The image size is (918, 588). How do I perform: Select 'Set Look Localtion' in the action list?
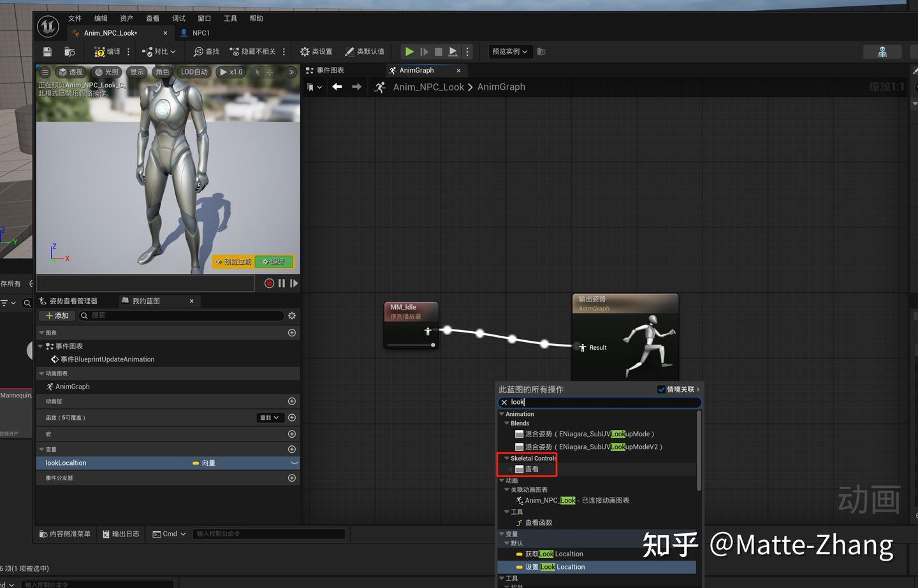point(555,567)
